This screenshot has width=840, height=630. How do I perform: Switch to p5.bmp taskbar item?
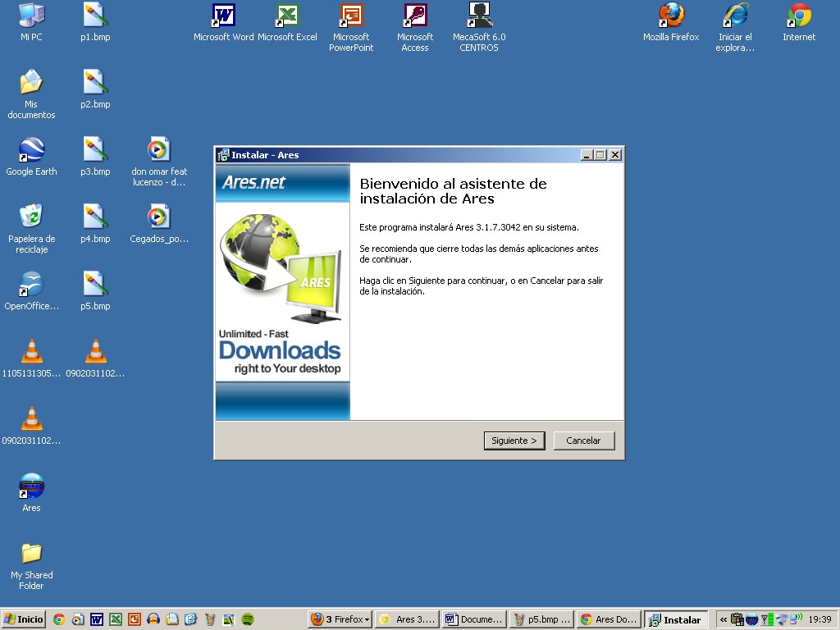(x=541, y=619)
